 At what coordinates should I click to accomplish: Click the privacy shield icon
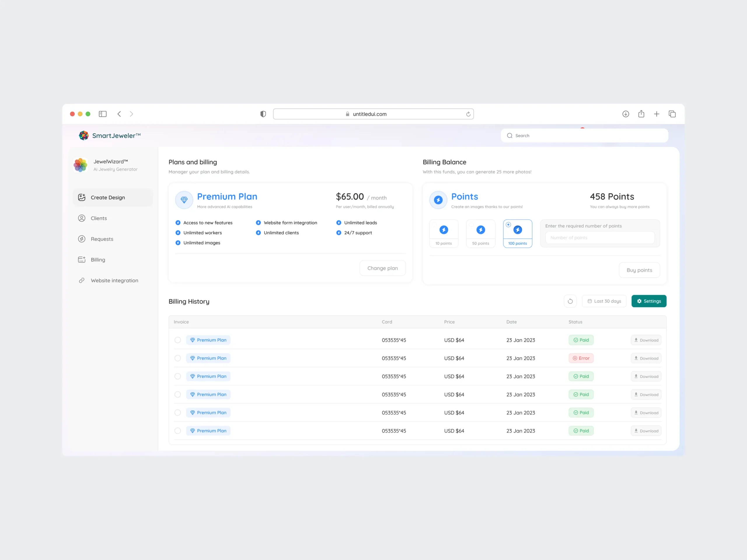click(263, 114)
